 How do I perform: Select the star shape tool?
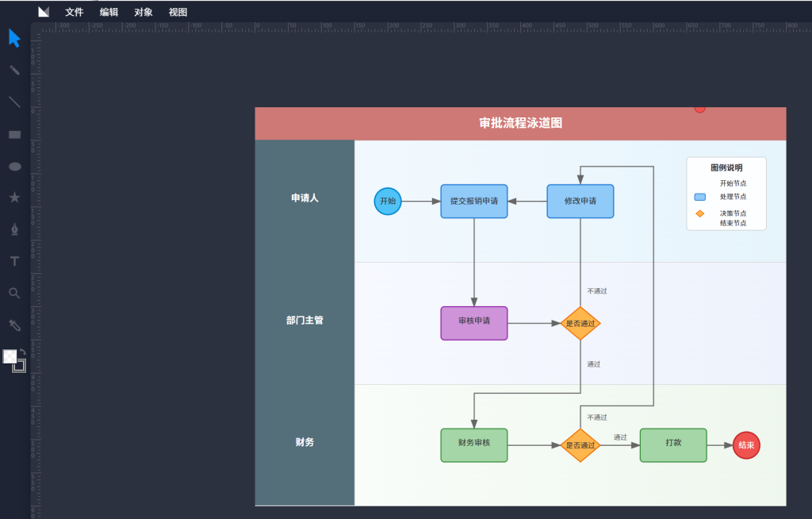click(14, 198)
